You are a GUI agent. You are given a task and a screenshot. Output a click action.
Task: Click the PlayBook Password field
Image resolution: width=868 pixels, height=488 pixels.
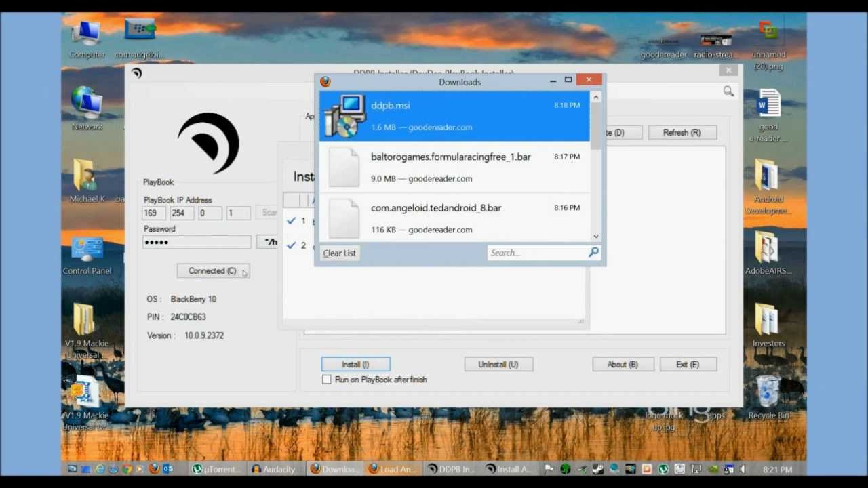[197, 242]
